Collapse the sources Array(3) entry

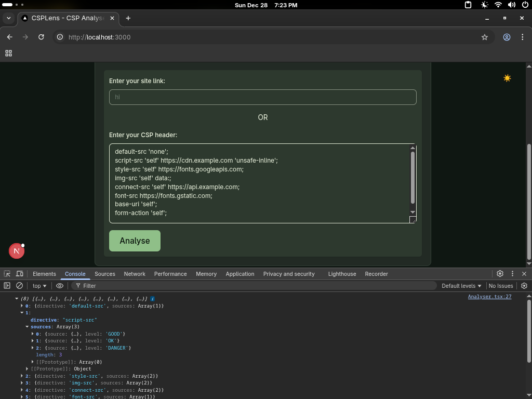[27, 327]
